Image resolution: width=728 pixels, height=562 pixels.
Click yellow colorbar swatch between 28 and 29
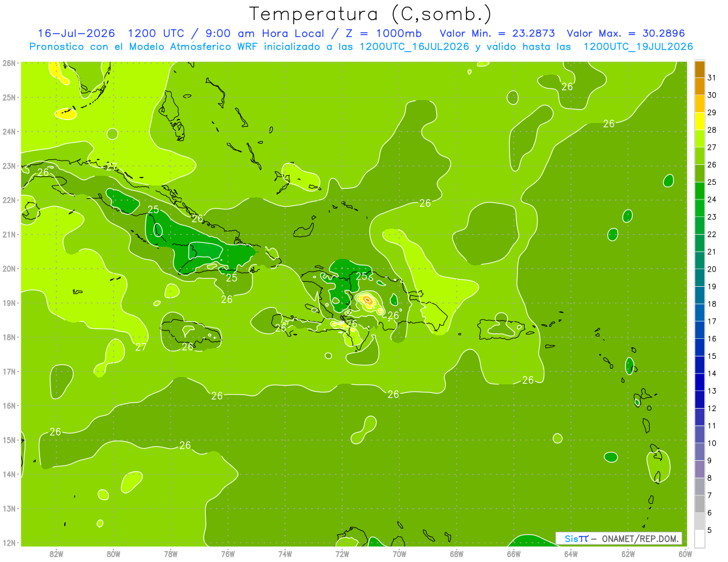click(x=699, y=121)
